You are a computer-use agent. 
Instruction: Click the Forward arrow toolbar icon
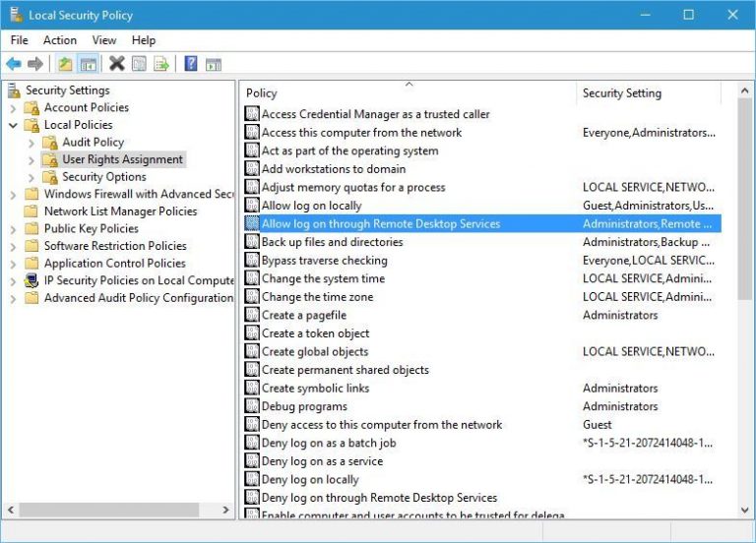[35, 64]
